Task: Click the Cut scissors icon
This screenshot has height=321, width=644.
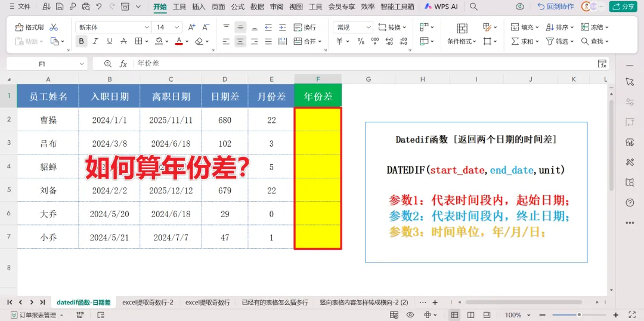Action: 54,27
